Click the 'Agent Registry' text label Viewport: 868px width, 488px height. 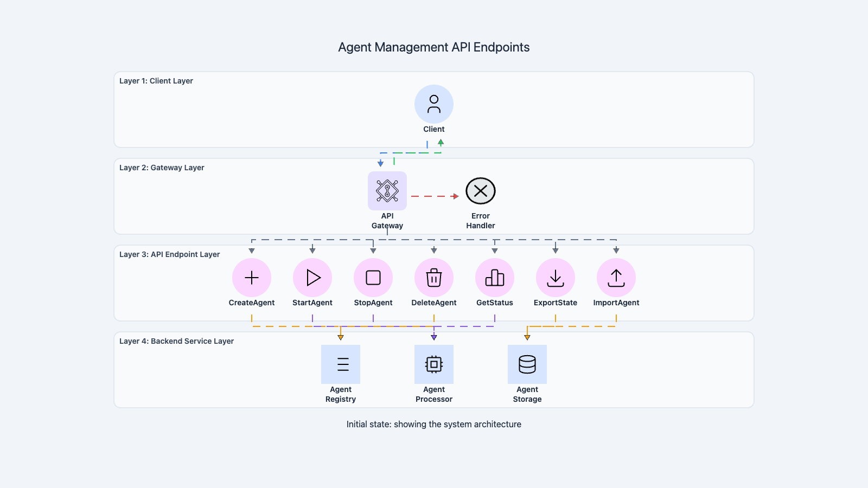[341, 394]
